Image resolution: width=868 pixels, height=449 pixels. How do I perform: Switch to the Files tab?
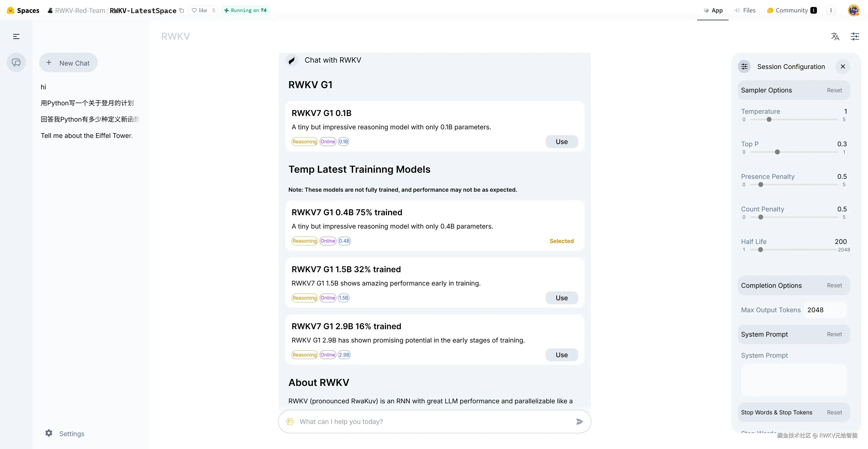745,10
